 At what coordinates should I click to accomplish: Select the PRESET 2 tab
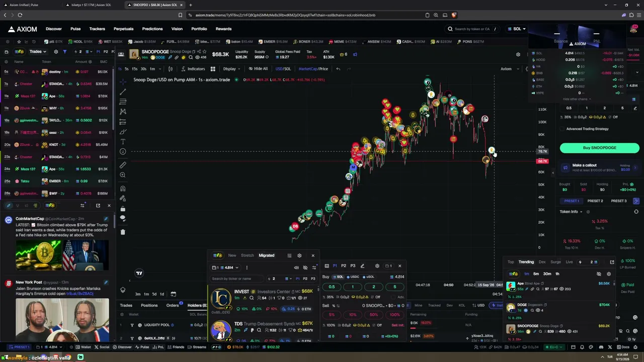point(595,201)
